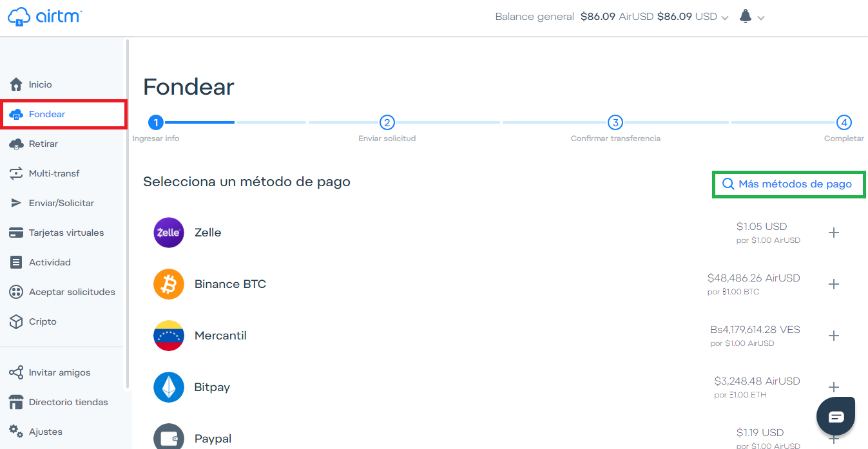Open the chat support bubble
This screenshot has width=868, height=449.
(x=836, y=416)
